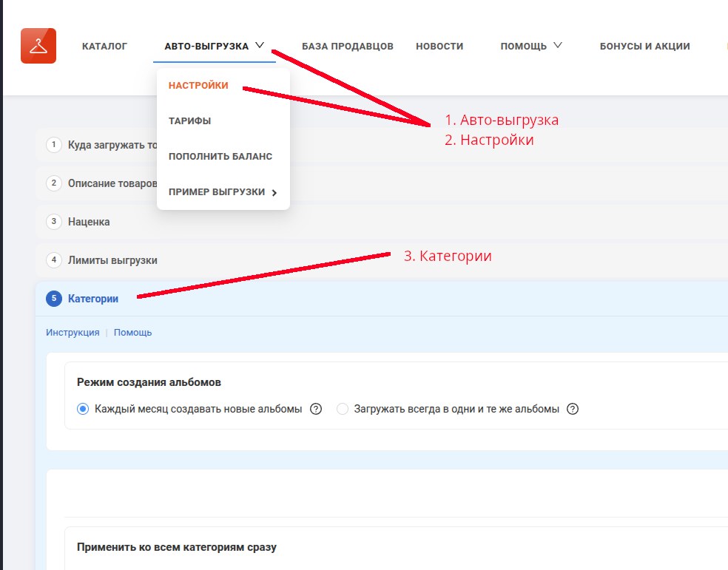Go to the Каталог page

point(104,46)
